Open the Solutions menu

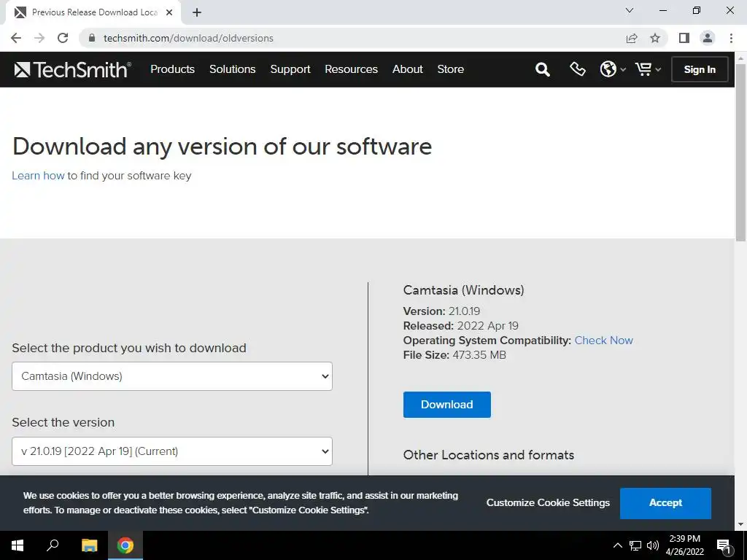coord(233,69)
